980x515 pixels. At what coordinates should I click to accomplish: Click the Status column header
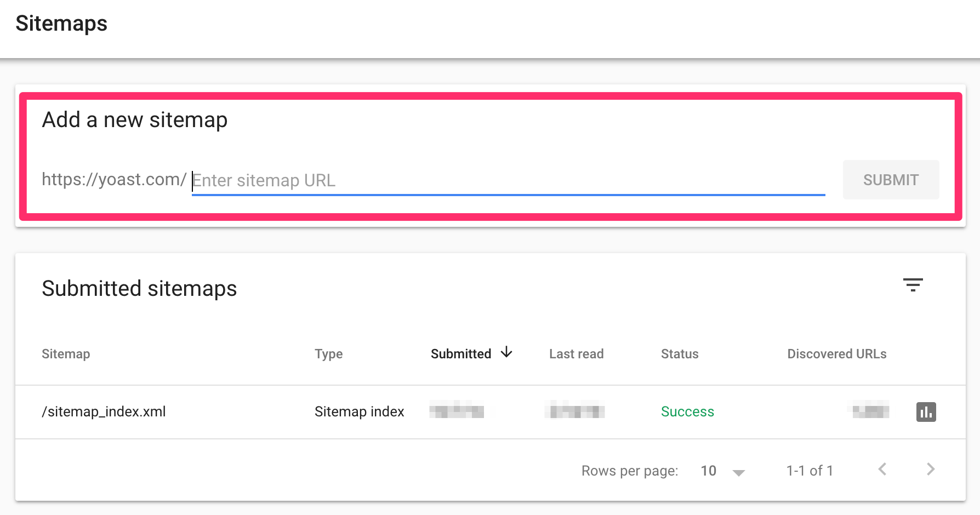click(679, 354)
